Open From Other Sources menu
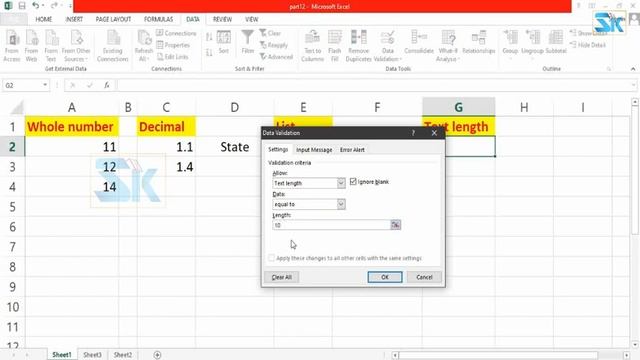640x360 pixels. (x=76, y=46)
